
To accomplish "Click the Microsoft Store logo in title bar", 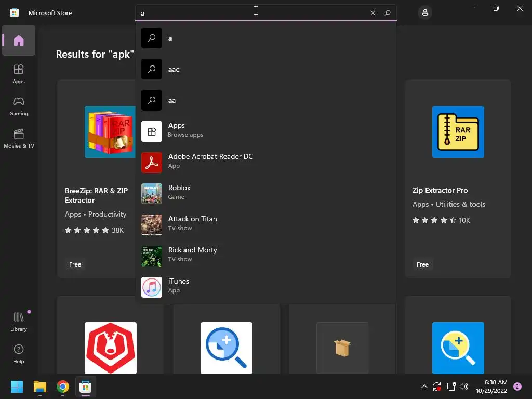I will tap(14, 13).
